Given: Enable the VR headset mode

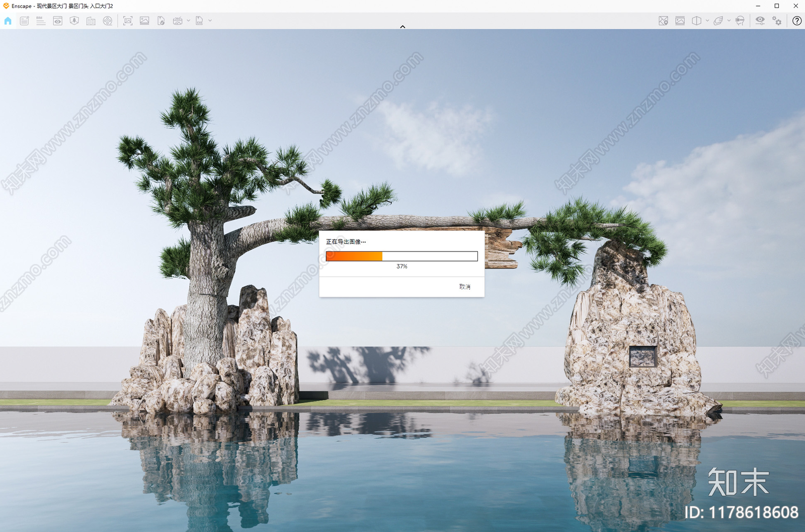Looking at the screenshot, I should pos(740,21).
